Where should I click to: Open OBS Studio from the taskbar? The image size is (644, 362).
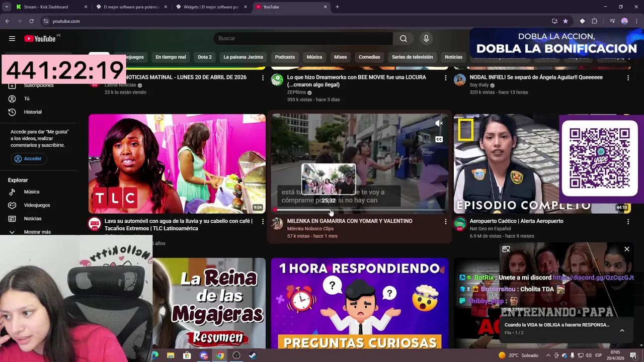[236, 355]
